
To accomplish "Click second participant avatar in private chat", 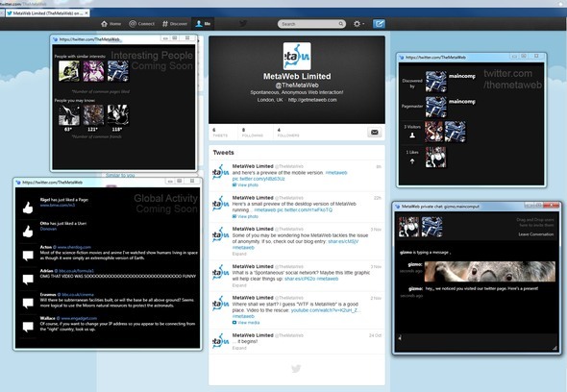I will (431, 227).
